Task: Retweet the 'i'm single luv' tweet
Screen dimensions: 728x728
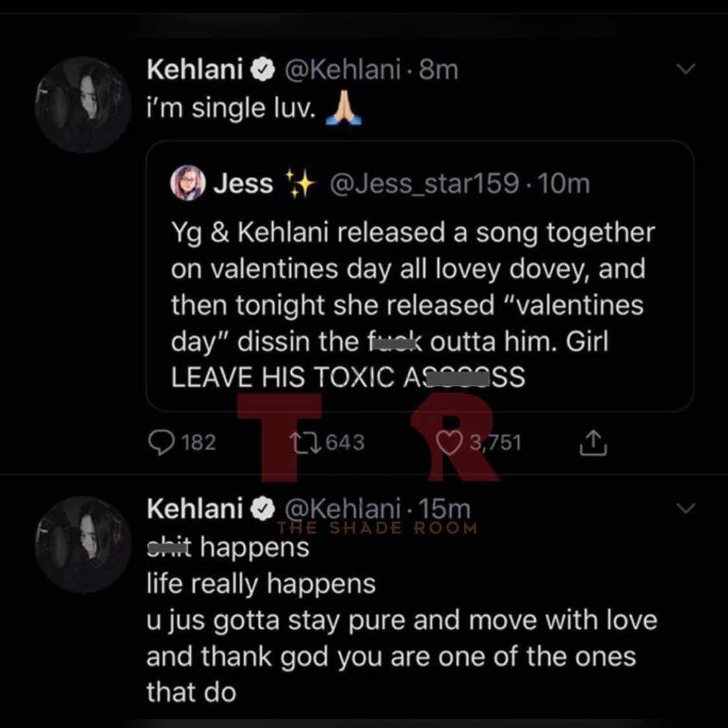Action: click(x=305, y=442)
